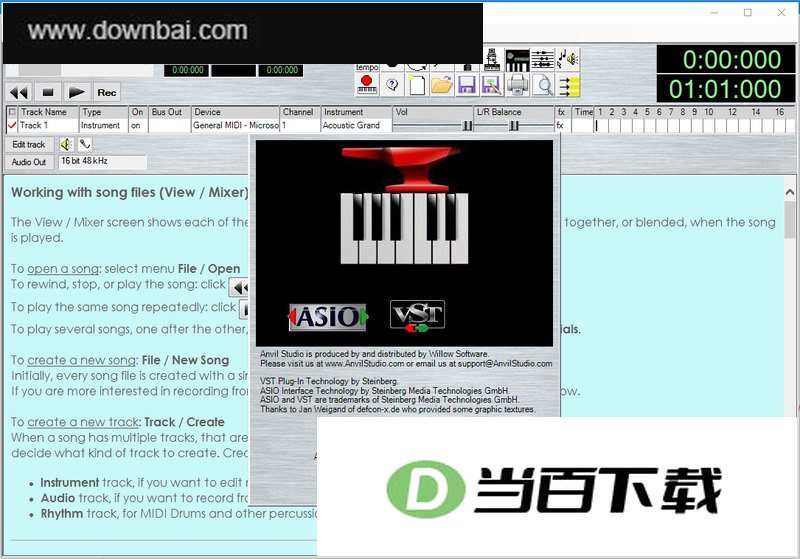Open the Acoustic Grand instrument selector
800x559 pixels.
point(356,125)
